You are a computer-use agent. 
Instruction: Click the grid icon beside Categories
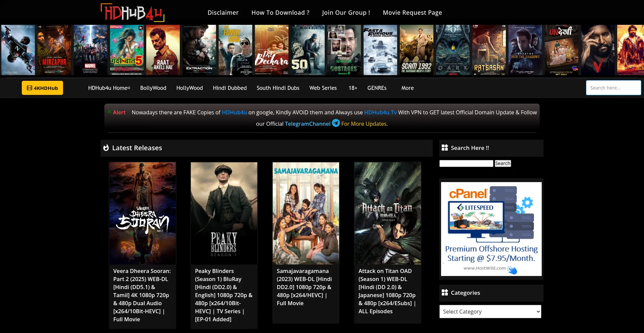pos(445,292)
